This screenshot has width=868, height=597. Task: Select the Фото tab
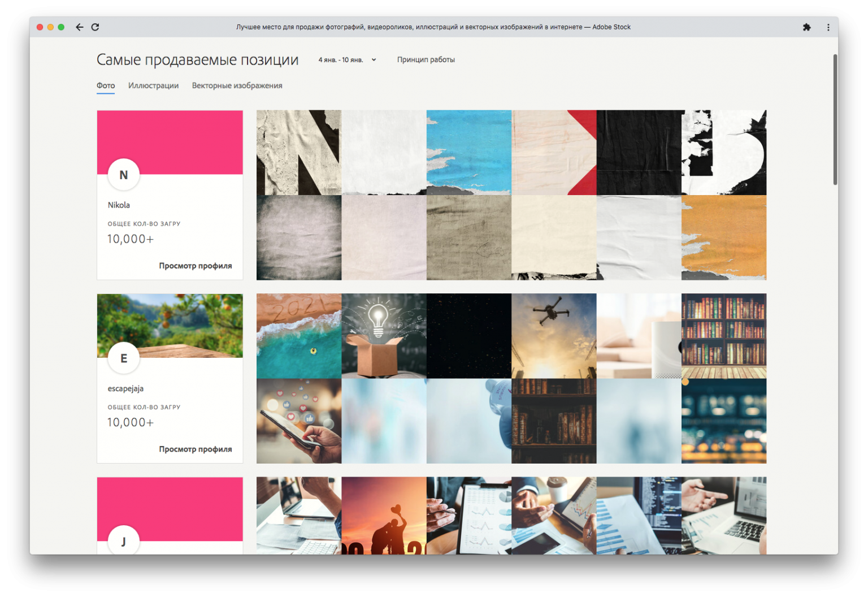106,86
